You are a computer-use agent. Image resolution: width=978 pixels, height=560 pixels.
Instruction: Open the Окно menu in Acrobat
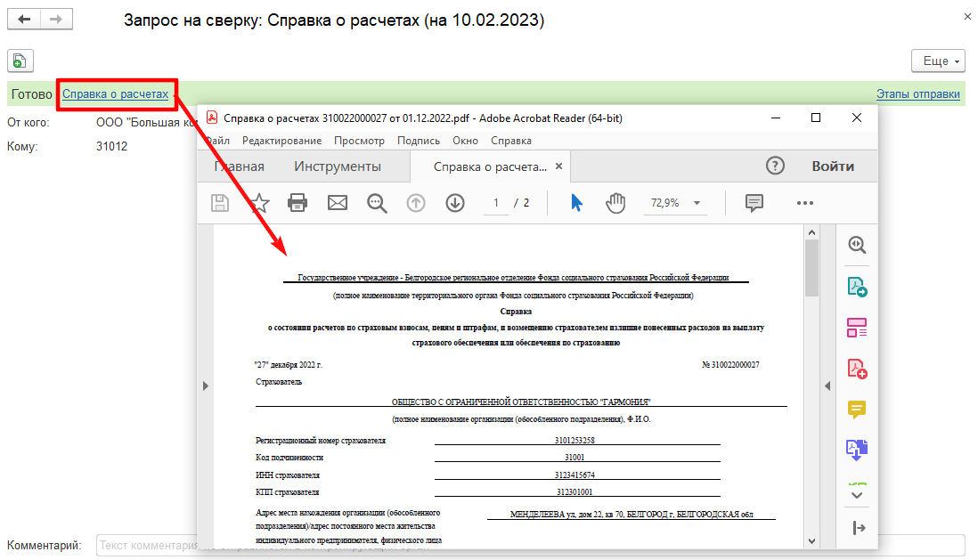(465, 141)
